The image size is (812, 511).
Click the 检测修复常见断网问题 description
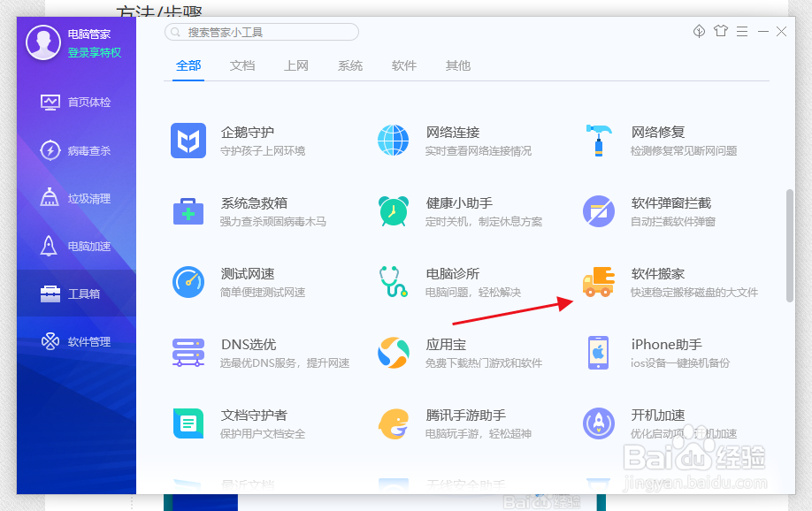(683, 151)
